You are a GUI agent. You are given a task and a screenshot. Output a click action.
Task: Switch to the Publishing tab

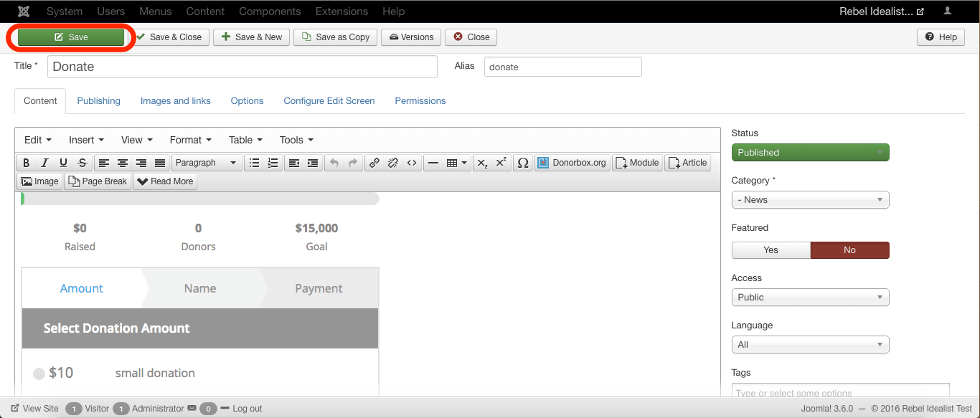click(x=98, y=100)
